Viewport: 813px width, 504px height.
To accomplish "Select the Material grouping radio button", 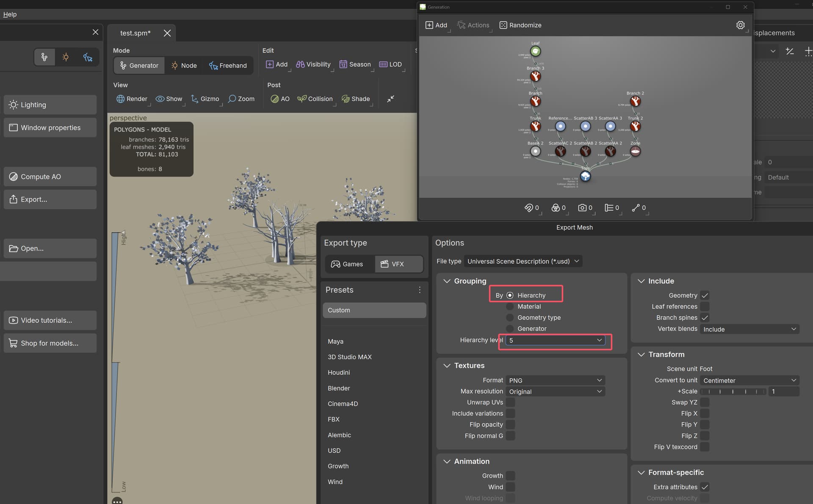I will click(509, 306).
